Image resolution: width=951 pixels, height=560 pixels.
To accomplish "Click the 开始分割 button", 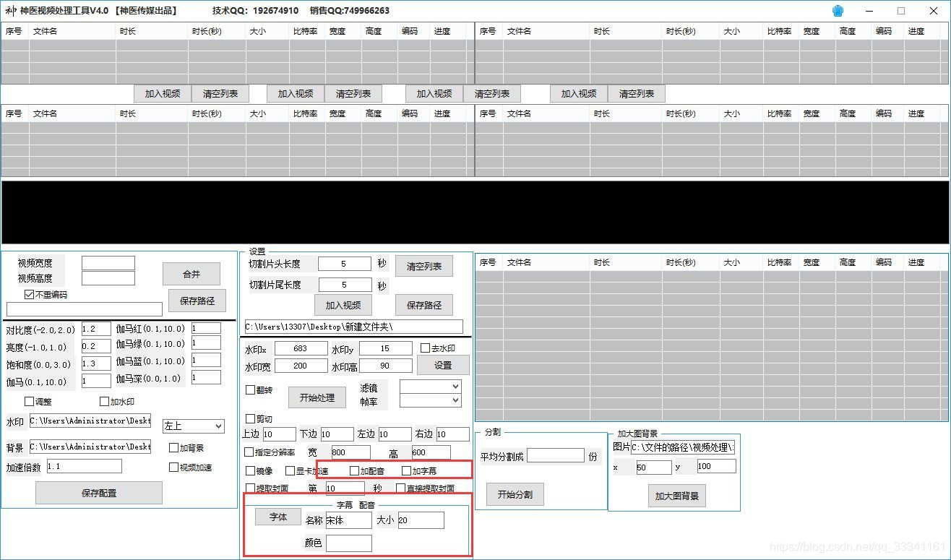I will [515, 494].
